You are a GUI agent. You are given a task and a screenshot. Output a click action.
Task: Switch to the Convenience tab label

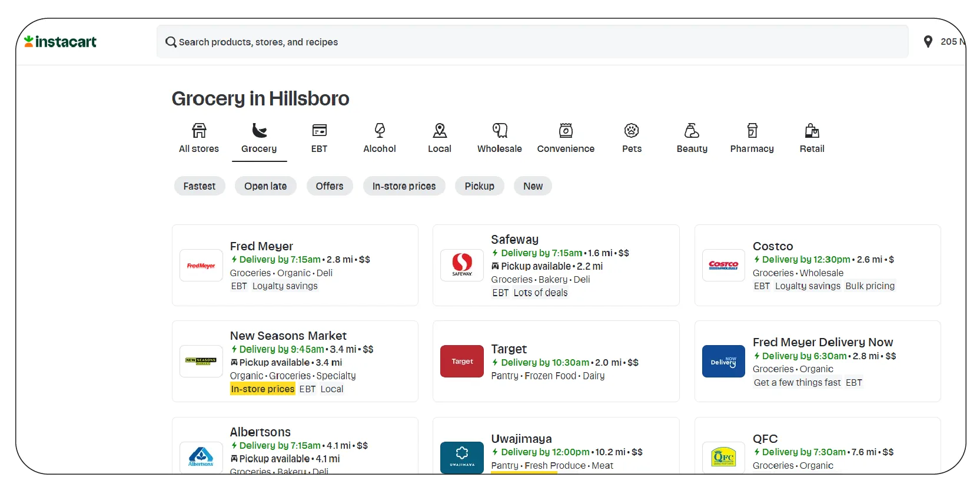pos(566,149)
